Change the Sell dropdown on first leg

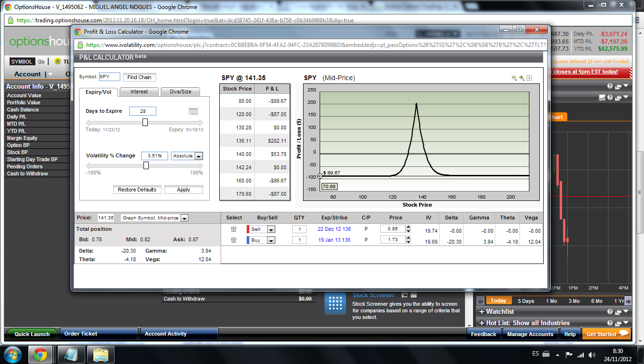pyautogui.click(x=271, y=229)
